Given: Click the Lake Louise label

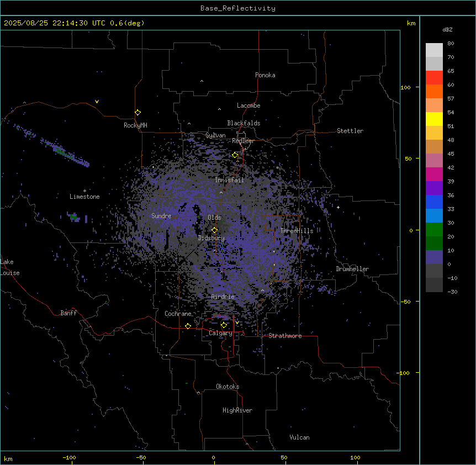Looking at the screenshot, I should tap(10, 267).
